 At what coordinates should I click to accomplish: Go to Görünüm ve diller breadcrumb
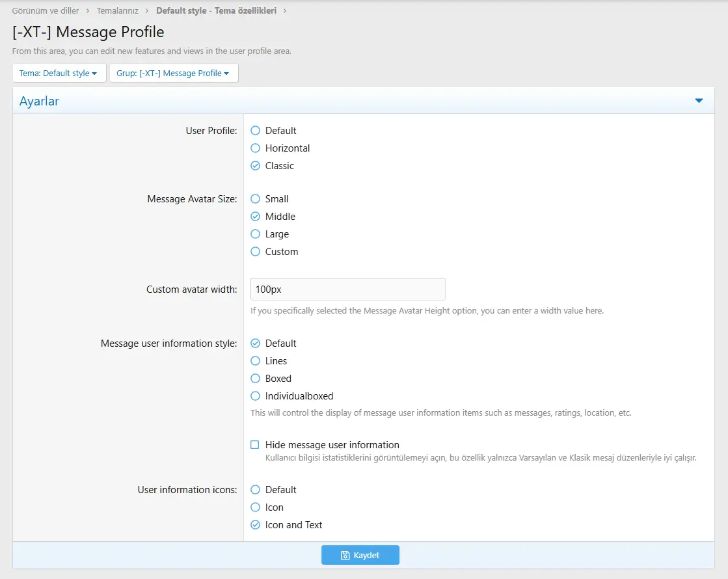pos(46,11)
